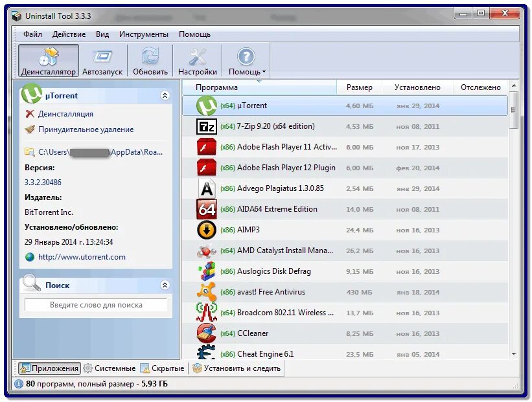Viewport: 532px width, 402px height.
Task: Click the Uninstall Tool title bar icon
Action: click(x=16, y=16)
